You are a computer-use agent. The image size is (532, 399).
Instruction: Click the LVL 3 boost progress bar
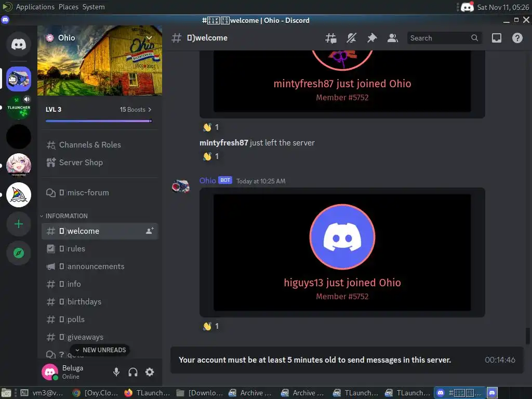[99, 121]
